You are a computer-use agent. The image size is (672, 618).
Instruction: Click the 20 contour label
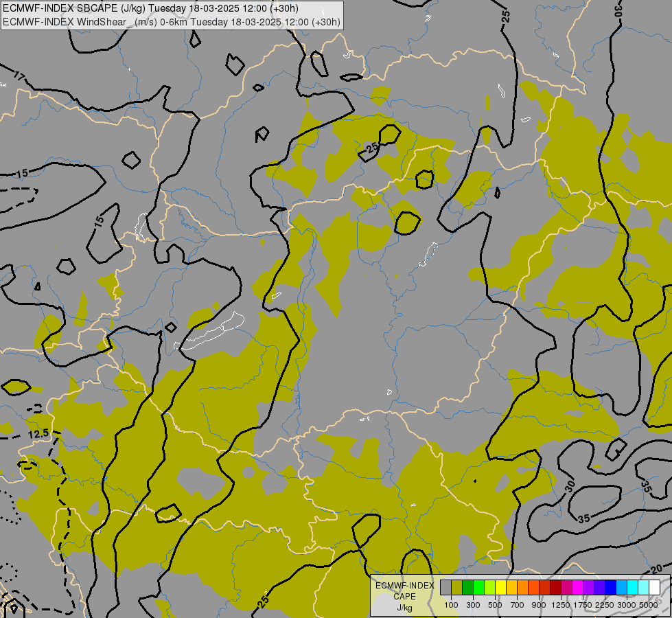656,569
